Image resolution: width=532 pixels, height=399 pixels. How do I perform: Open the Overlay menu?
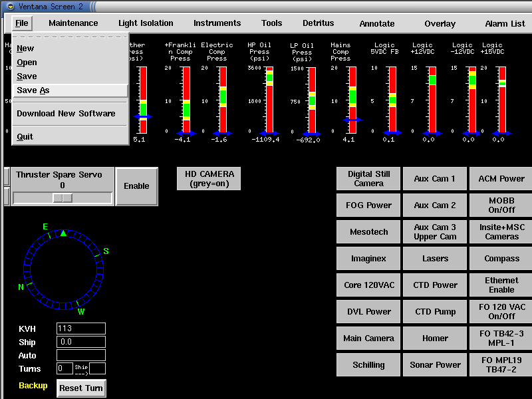[x=440, y=24]
